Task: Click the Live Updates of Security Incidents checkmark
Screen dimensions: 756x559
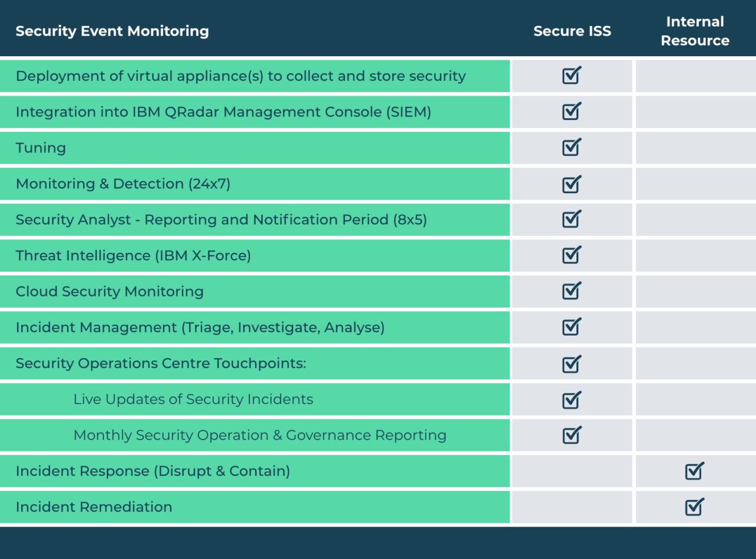Action: [x=572, y=399]
